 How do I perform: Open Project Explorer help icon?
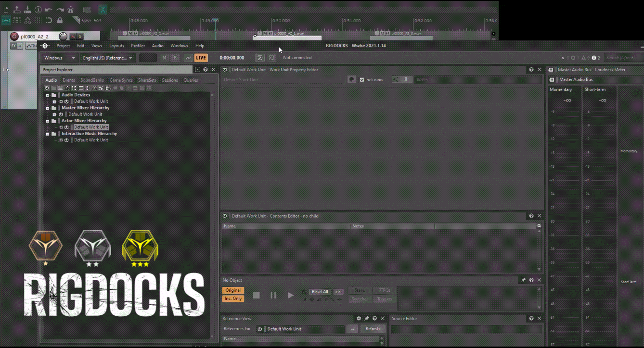[206, 70]
